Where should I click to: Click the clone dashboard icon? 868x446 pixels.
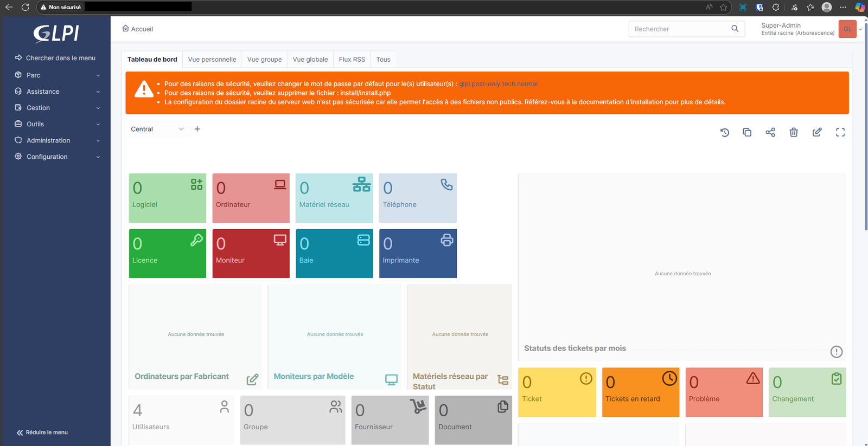[747, 132]
